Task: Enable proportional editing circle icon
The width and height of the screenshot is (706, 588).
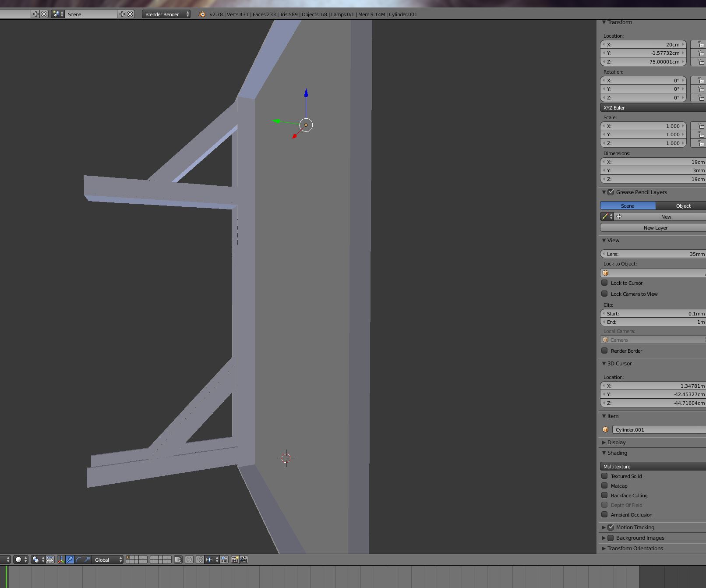Action: (x=189, y=560)
